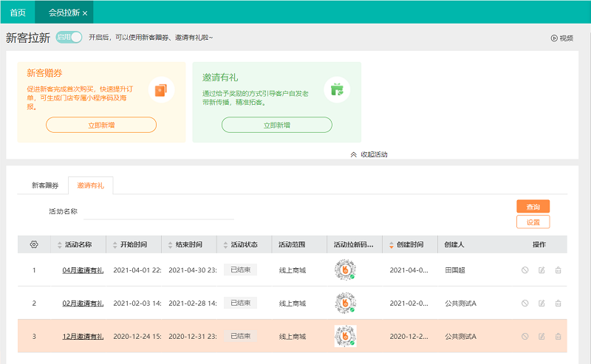Click the 邀请有礼 gift icon in the green card
Image resolution: width=591 pixels, height=364 pixels.
337,90
